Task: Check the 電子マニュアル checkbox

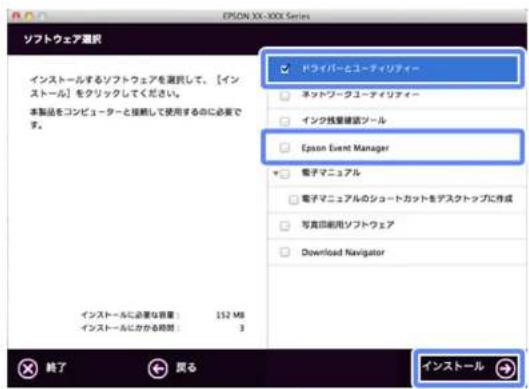Action: 285,174
